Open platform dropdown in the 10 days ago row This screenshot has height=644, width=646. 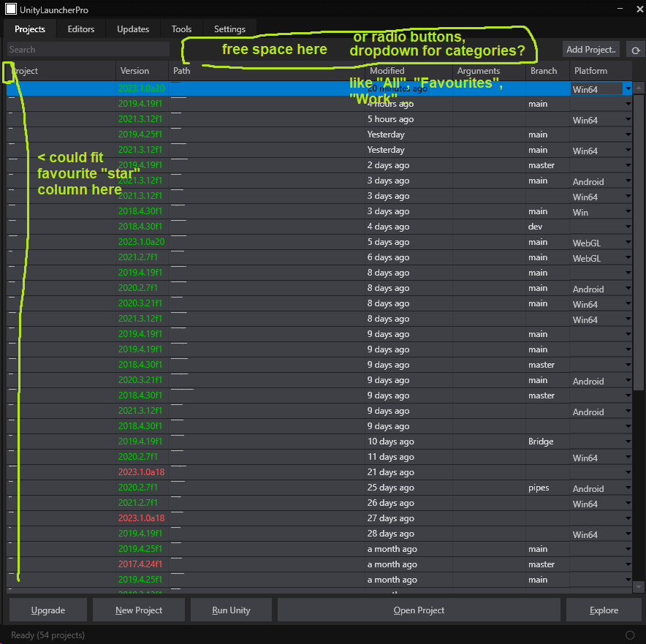628,442
